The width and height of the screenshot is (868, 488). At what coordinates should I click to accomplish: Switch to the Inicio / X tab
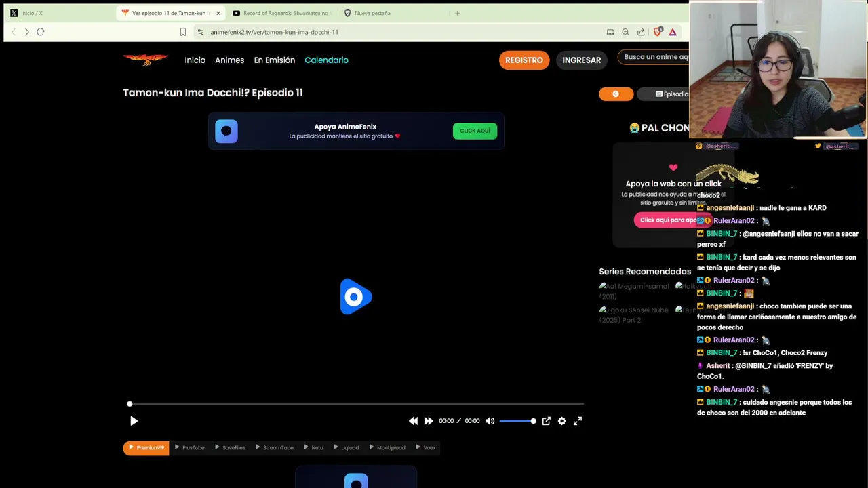(x=58, y=13)
